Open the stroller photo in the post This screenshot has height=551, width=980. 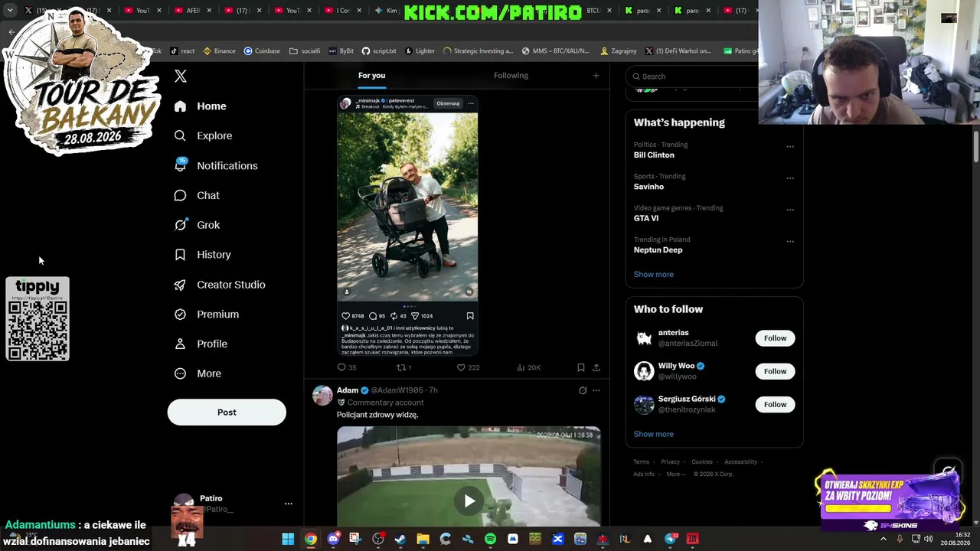tap(407, 206)
